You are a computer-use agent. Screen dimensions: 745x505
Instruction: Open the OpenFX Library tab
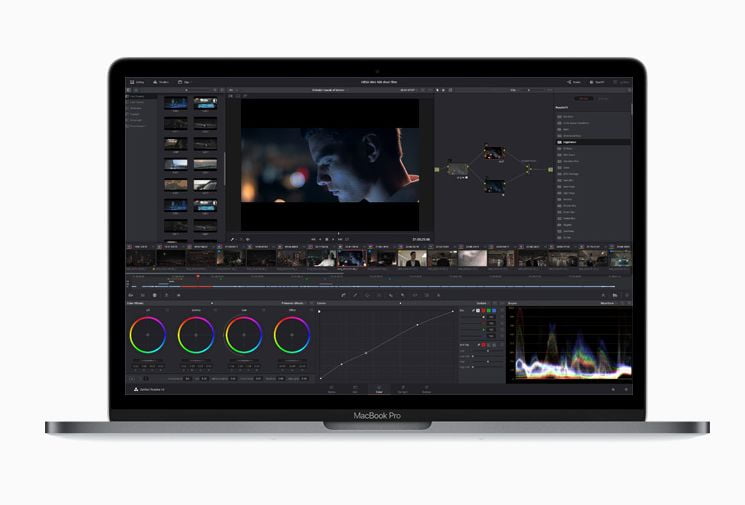click(x=583, y=98)
